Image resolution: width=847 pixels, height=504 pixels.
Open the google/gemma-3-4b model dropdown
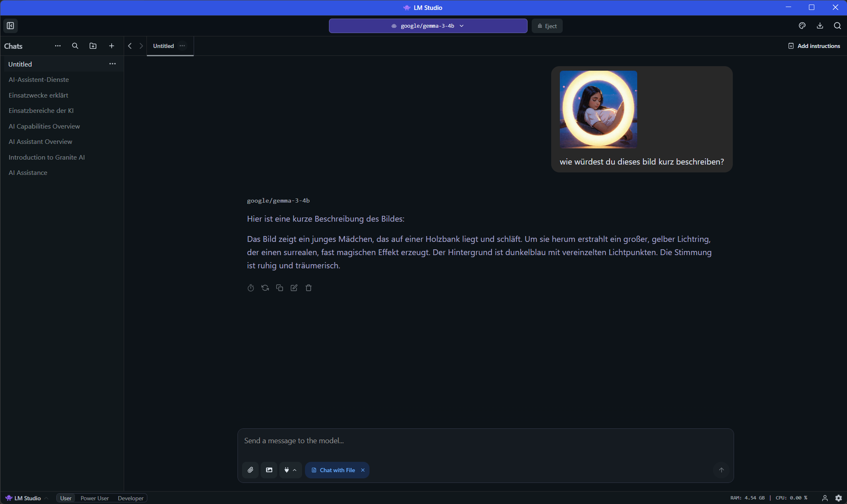428,26
